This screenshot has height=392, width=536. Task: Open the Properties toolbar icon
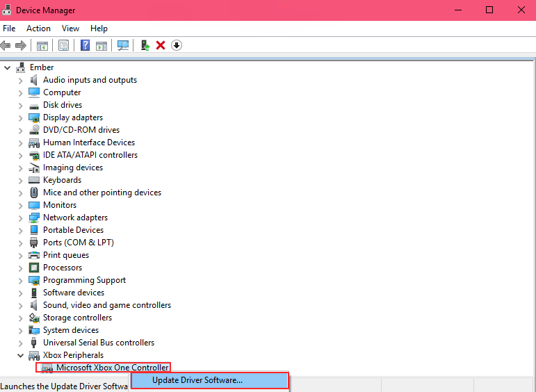[63, 45]
